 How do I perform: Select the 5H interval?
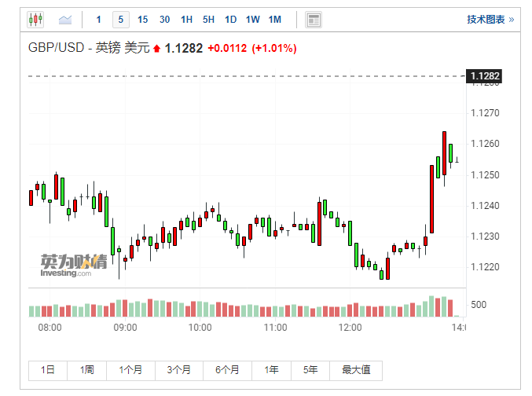point(209,20)
